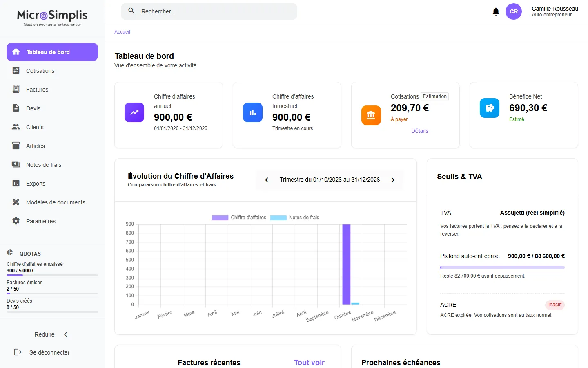Click the Accueil breadcrumb link
The height and width of the screenshot is (368, 588).
[122, 32]
